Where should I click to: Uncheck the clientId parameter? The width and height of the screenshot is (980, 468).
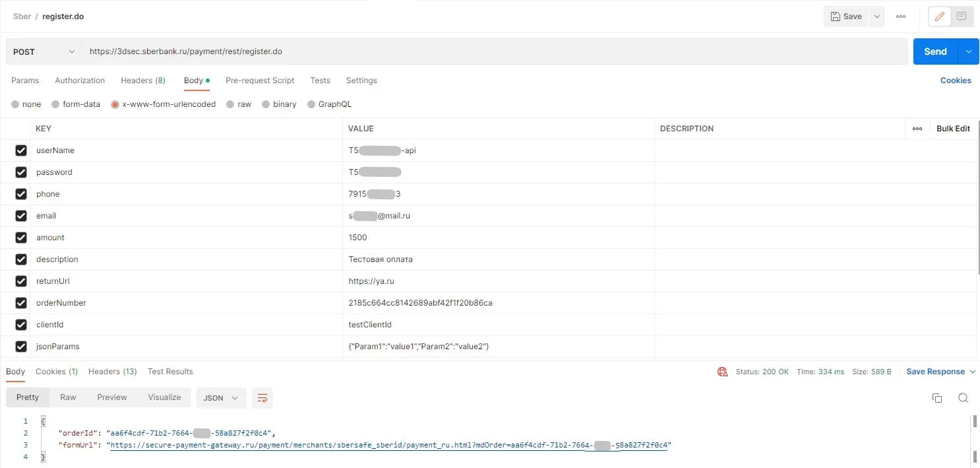pos(21,325)
